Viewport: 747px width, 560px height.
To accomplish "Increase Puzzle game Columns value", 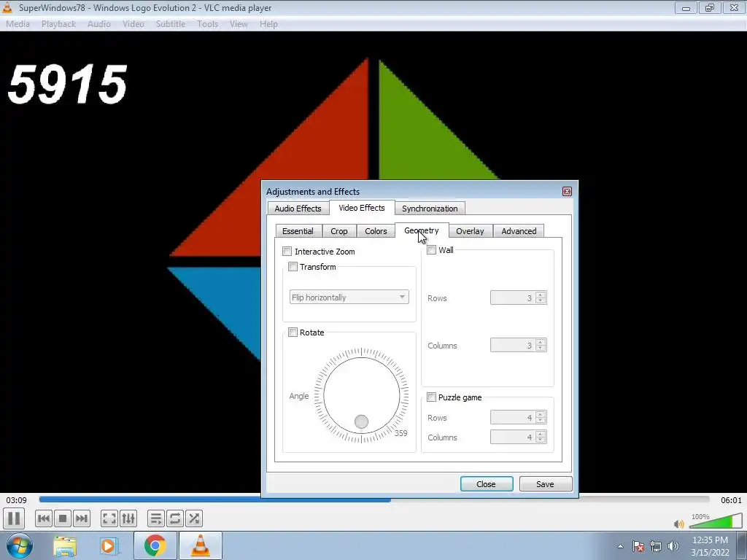I will (x=541, y=434).
